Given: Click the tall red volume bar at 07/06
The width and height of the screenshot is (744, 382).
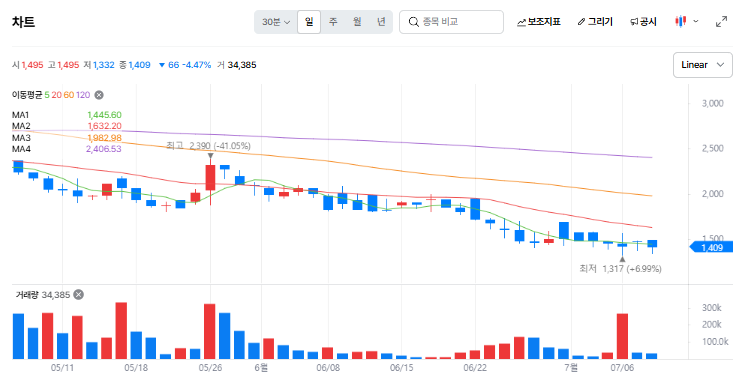Looking at the screenshot, I should click(622, 336).
